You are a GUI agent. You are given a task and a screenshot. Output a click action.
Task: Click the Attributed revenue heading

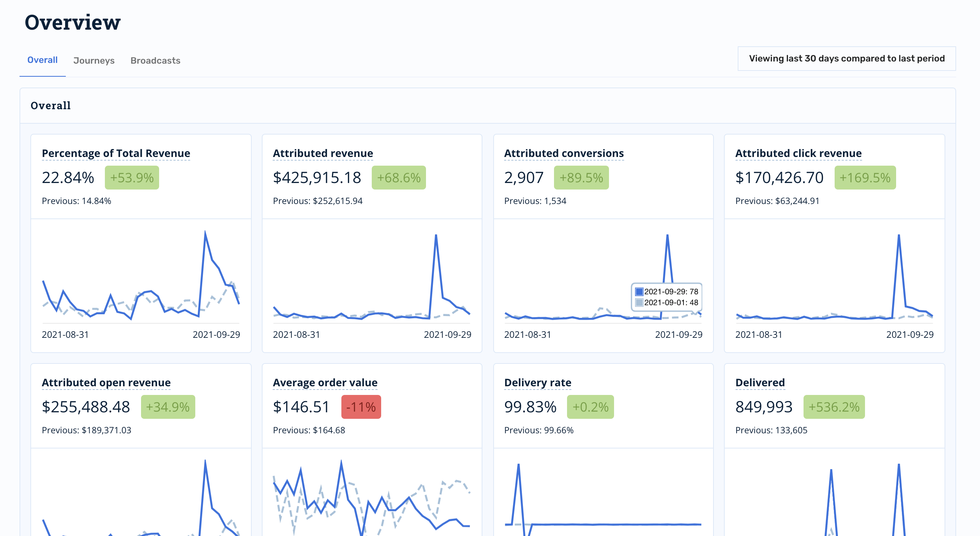[x=323, y=153]
